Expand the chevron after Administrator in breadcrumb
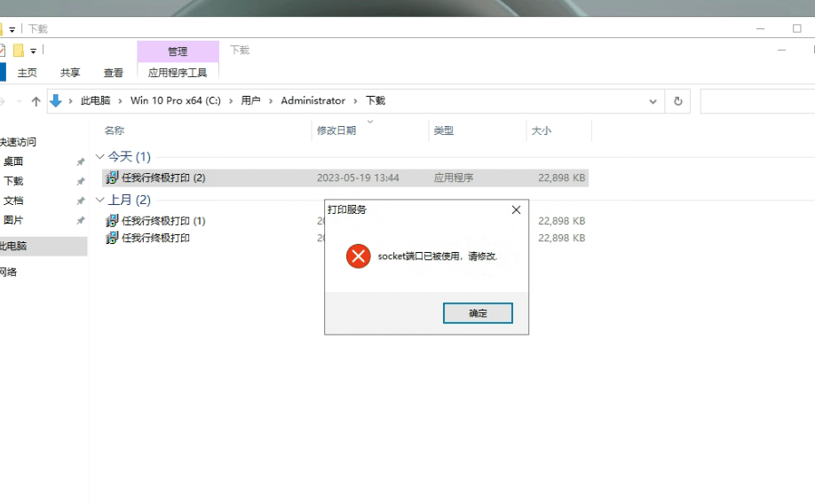Image resolution: width=815 pixels, height=504 pixels. [355, 101]
